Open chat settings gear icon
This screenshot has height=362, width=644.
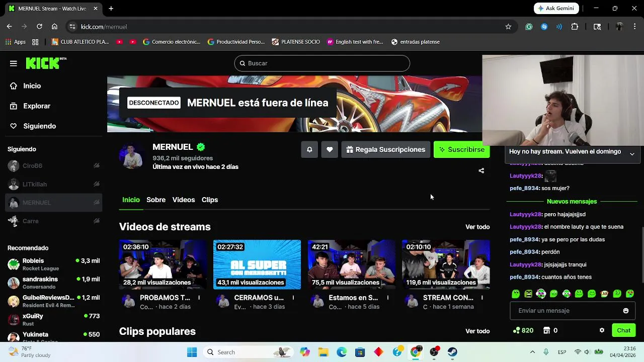602,330
